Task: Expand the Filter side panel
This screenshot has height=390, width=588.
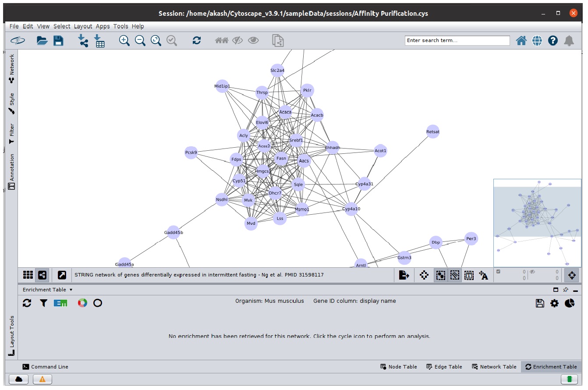Action: pyautogui.click(x=12, y=134)
